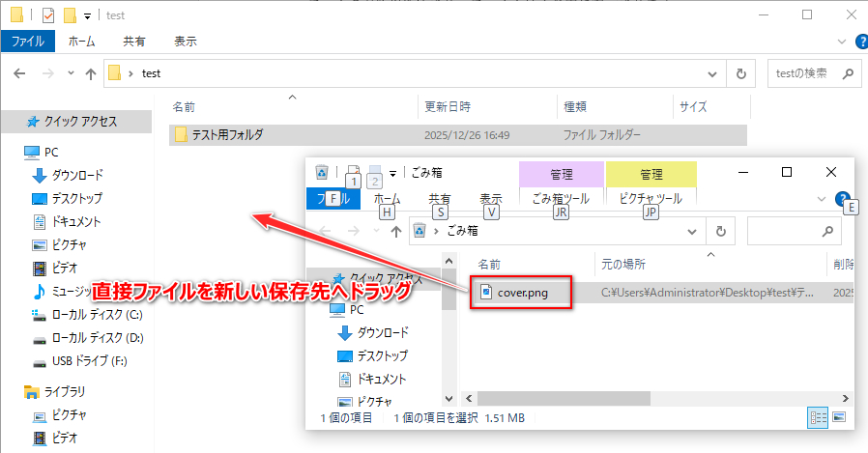Click Forward arrow in test window
Screen dimensions: 868x453
click(48, 73)
